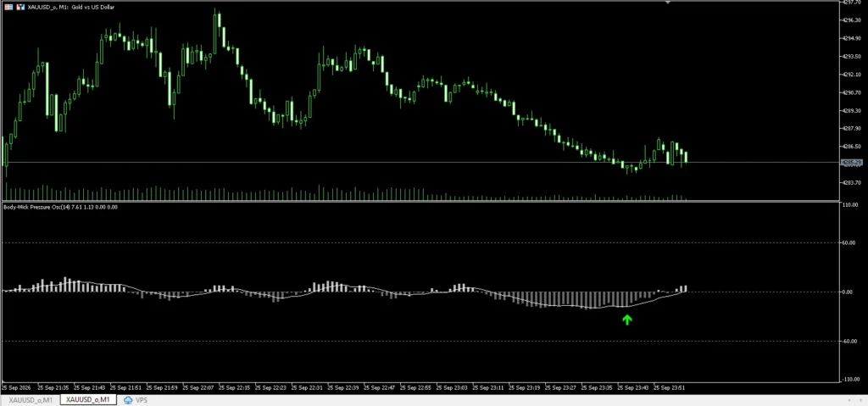Click the 110.00 level on oscillator scale
The width and height of the screenshot is (868, 406).
[x=851, y=205]
